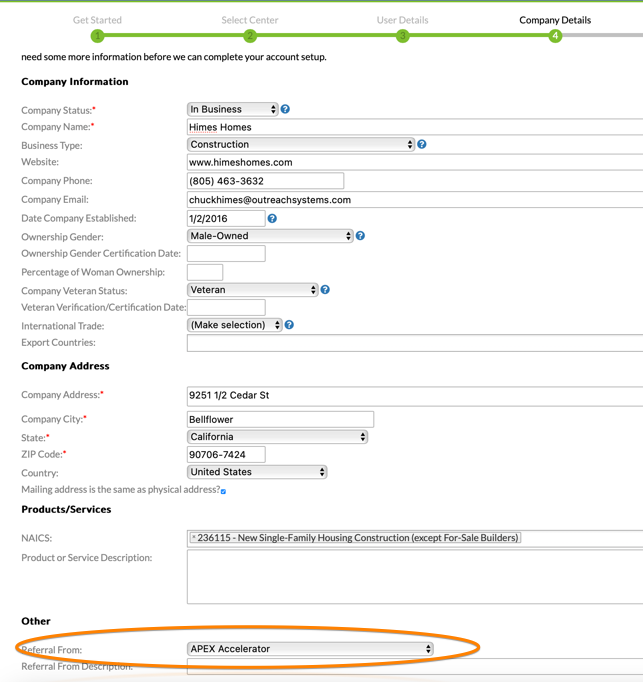
Task: Go to Get Started step 1
Action: tap(98, 36)
